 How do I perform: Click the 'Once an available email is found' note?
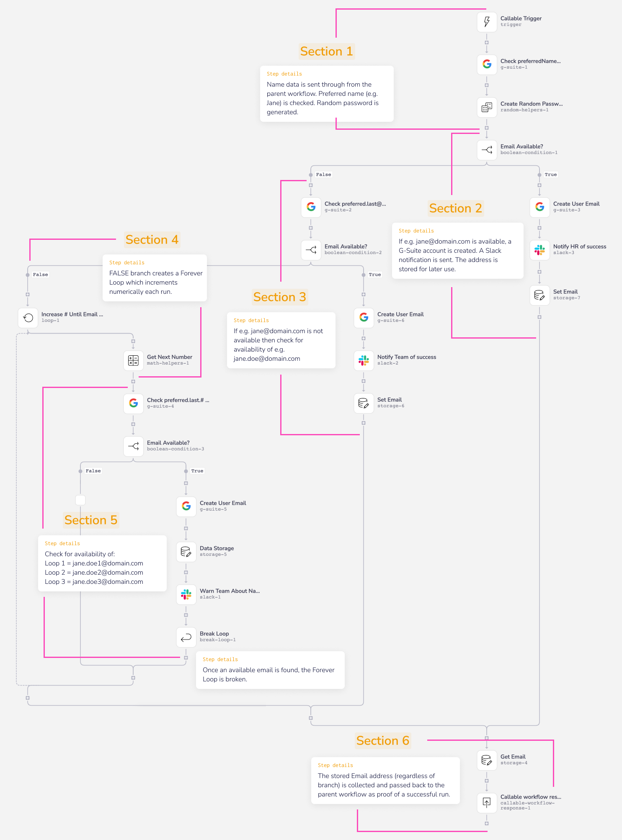(270, 670)
